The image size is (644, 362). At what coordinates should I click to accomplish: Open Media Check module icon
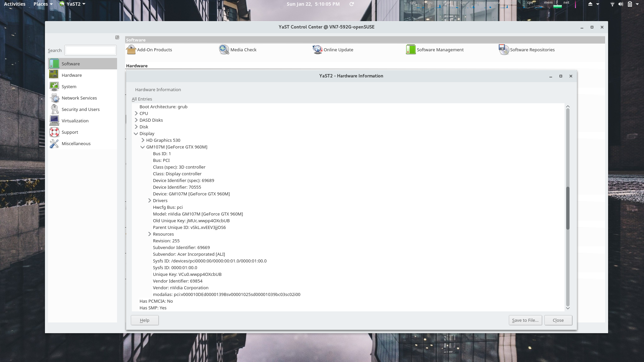[x=224, y=50]
